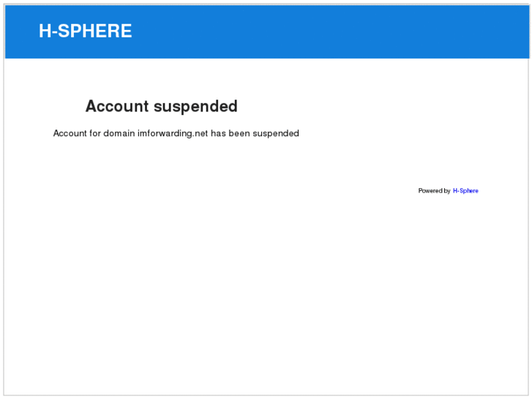Click the word by before H-Sphere link
The height and width of the screenshot is (399, 532).
[447, 191]
